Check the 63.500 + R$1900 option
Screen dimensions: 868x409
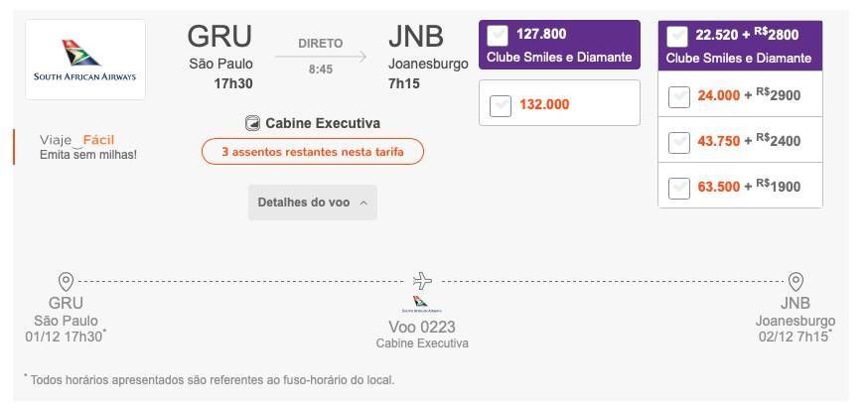tap(679, 189)
